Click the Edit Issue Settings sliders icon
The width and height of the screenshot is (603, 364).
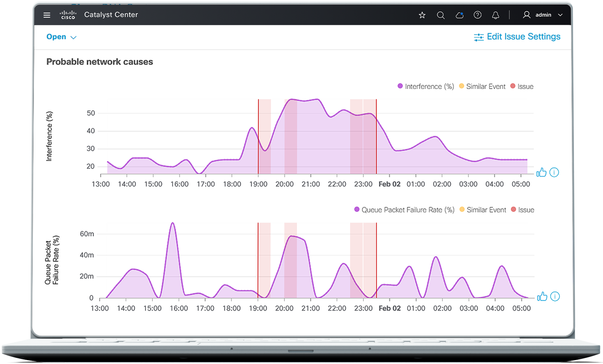coord(479,37)
